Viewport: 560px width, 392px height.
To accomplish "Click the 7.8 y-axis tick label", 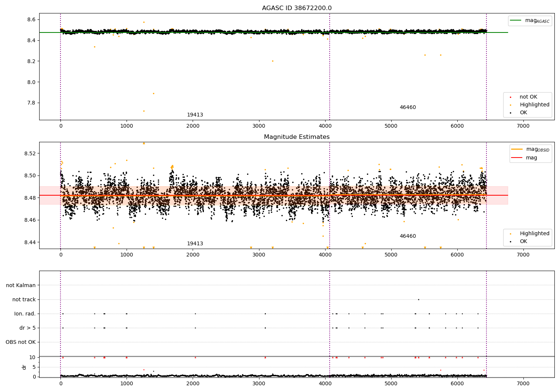I will pos(31,103).
